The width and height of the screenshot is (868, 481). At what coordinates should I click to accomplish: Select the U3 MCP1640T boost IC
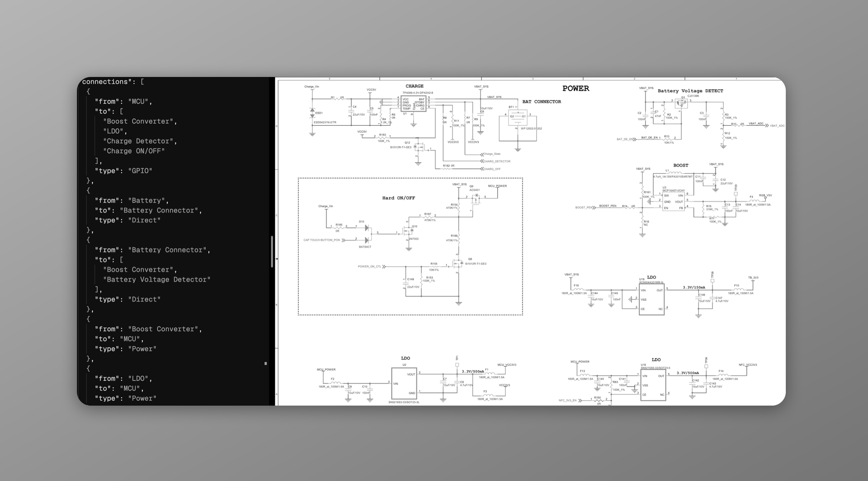pyautogui.click(x=674, y=202)
